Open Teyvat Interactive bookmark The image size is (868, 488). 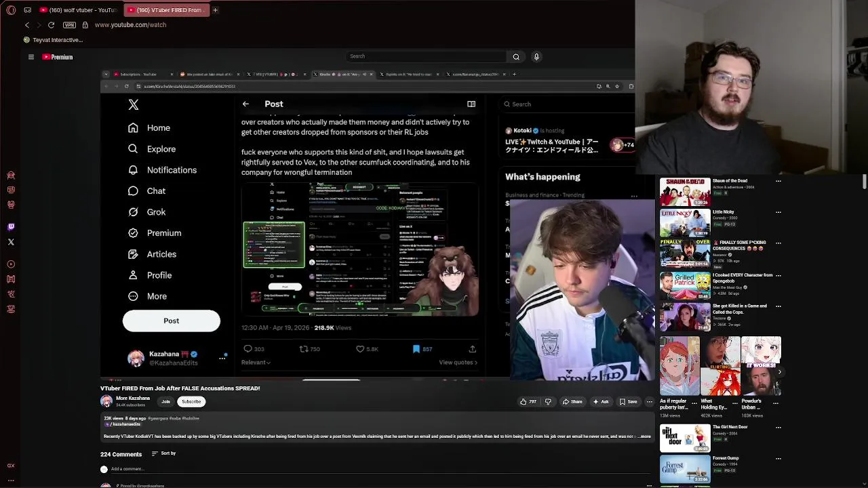(54, 40)
